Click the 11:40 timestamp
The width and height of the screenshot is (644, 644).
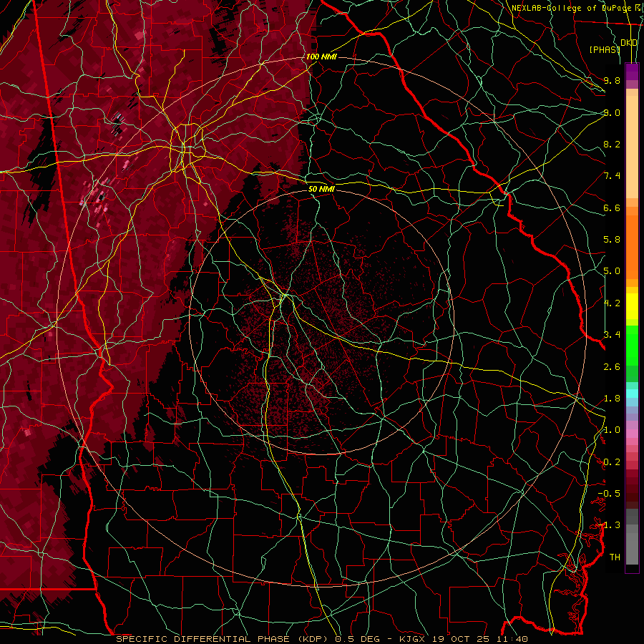coord(514,639)
